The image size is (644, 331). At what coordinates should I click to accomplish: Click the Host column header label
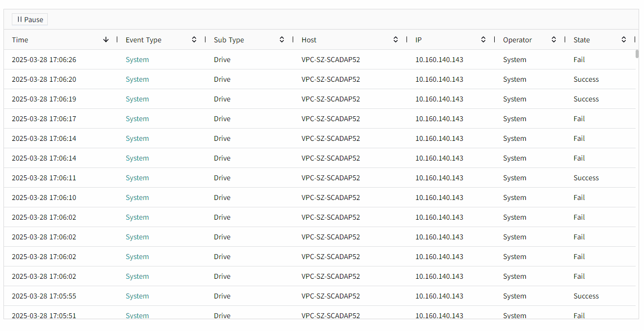coord(309,40)
